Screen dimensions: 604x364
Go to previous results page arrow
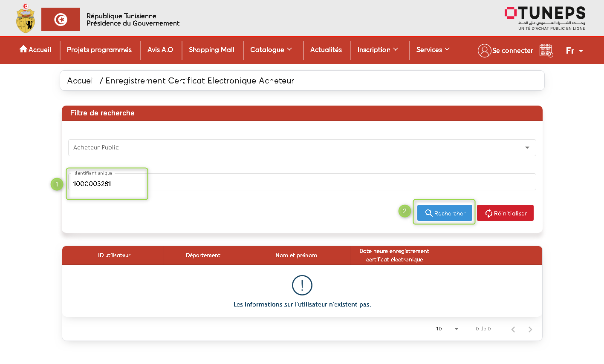pyautogui.click(x=513, y=329)
